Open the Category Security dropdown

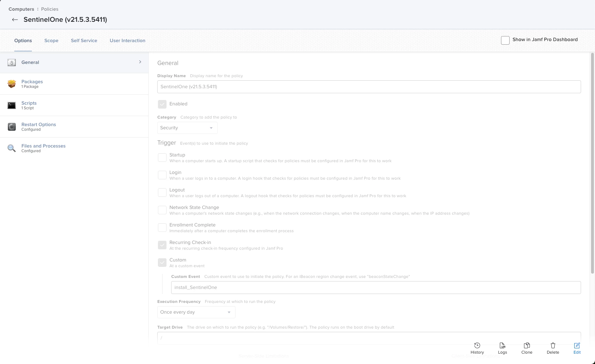187,128
